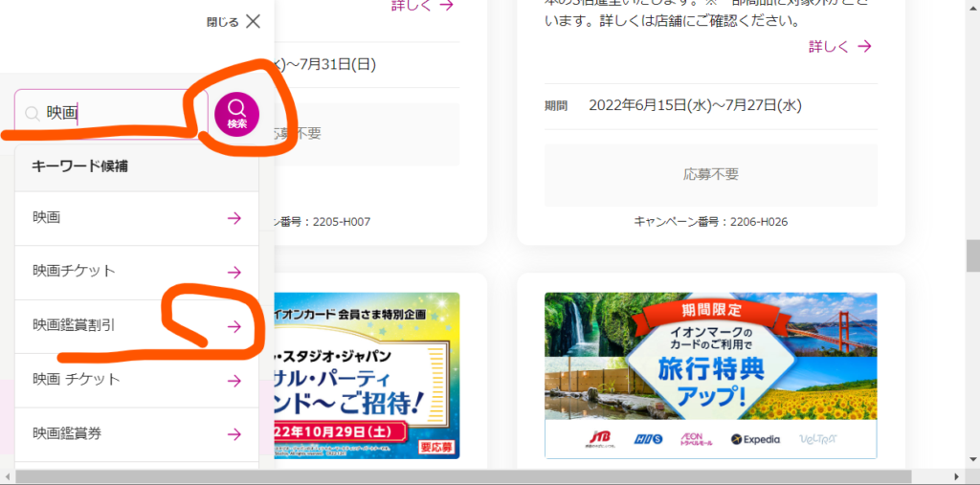Open the 詳しく link in right card
This screenshot has height=485, width=980.
pos(839,46)
